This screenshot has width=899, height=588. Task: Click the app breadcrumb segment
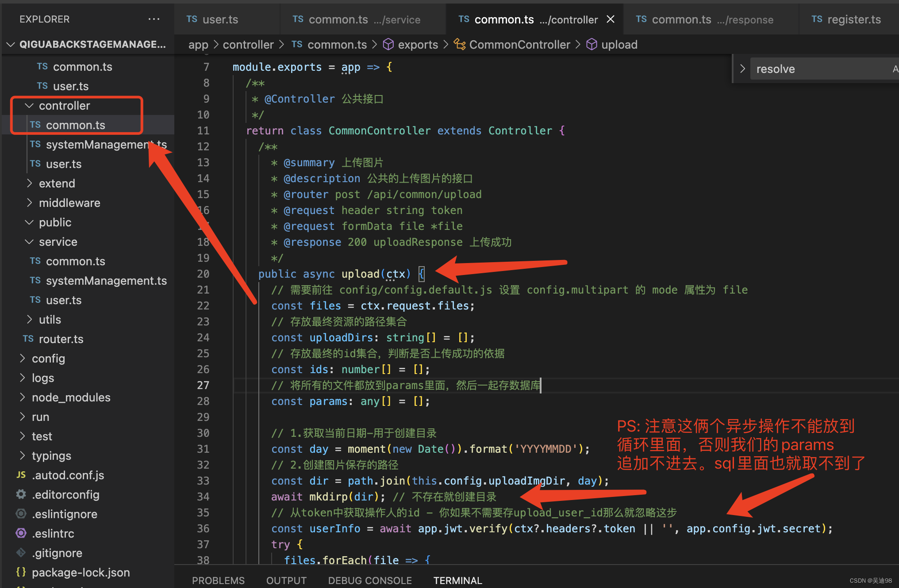click(x=198, y=45)
